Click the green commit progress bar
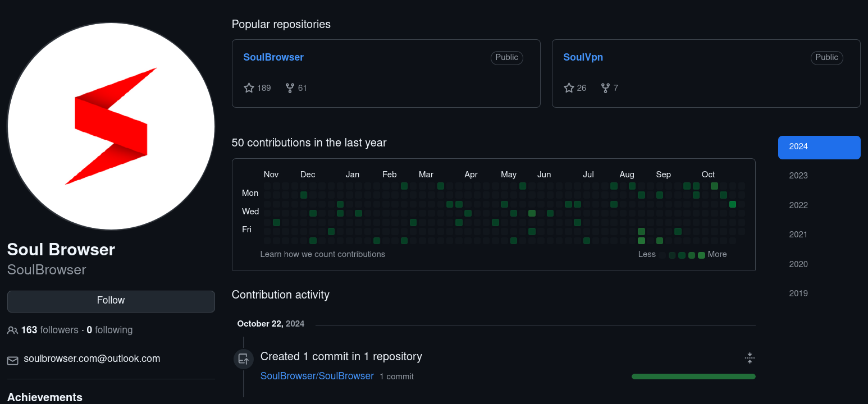 pos(693,377)
